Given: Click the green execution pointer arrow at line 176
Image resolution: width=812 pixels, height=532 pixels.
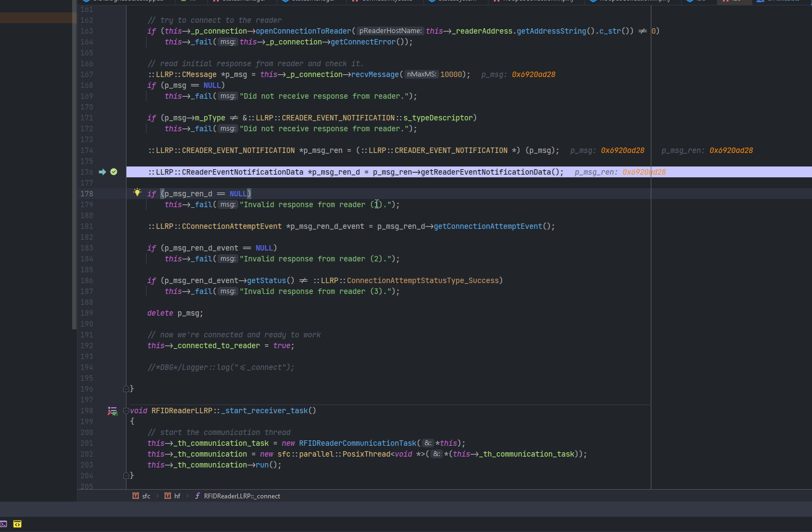Looking at the screenshot, I should coord(103,171).
